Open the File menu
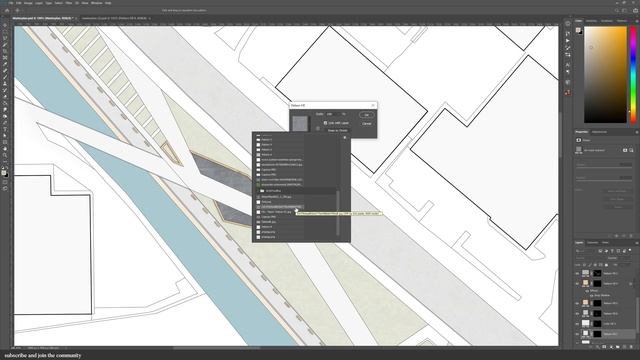 point(11,3)
